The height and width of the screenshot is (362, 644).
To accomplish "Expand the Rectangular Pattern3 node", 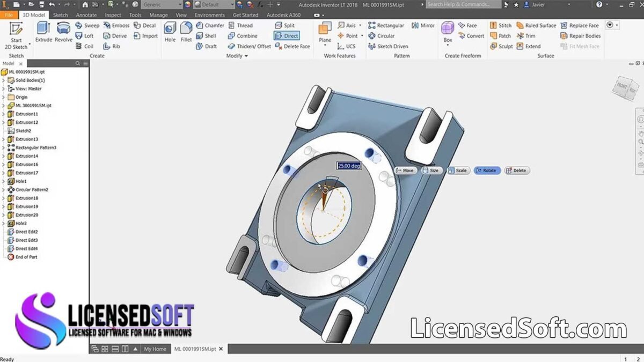I will click(x=3, y=147).
